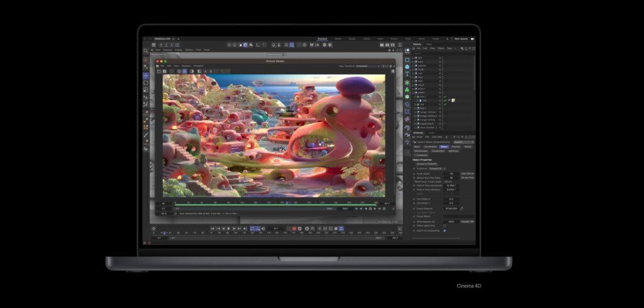
Task: Open the green Cloner generator icon
Action: (x=407, y=89)
